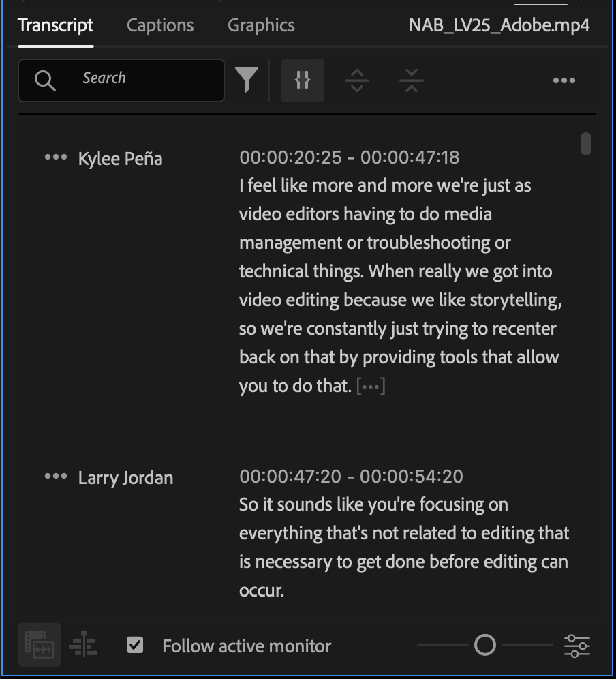Click the [...] pause marker in transcript

click(371, 386)
